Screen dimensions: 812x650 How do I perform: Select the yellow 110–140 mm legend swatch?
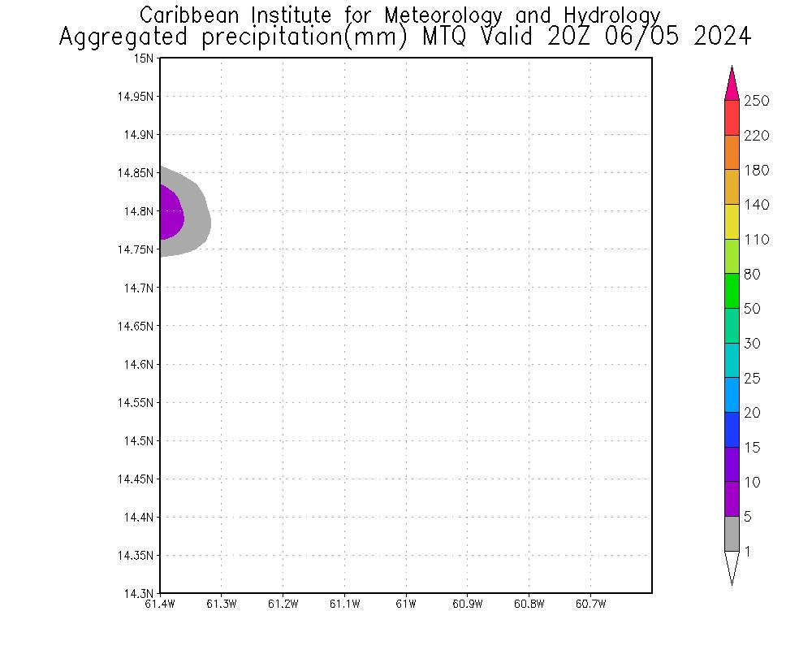coord(732,221)
